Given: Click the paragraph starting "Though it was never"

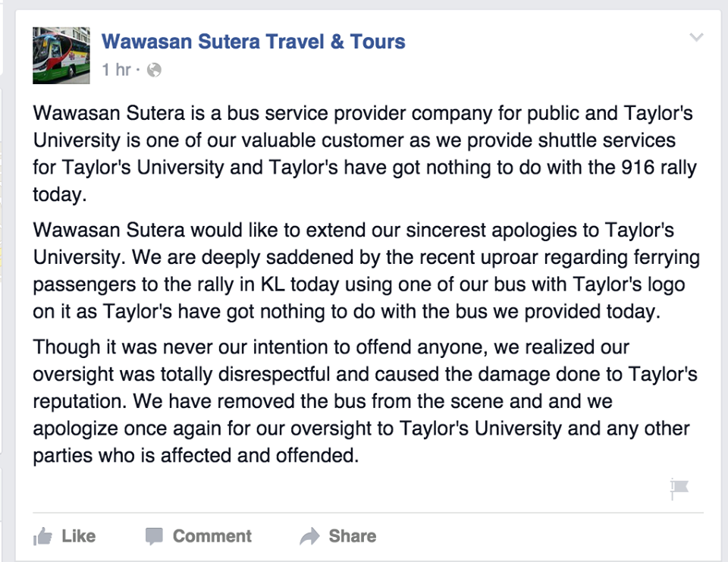Looking at the screenshot, I should point(362,400).
